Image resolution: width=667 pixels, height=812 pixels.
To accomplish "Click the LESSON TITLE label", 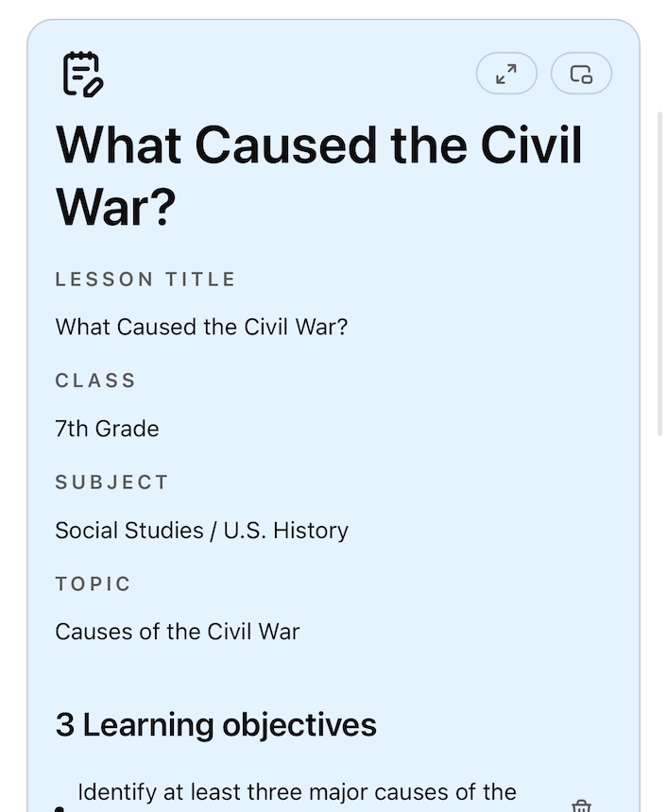I will pyautogui.click(x=145, y=279).
